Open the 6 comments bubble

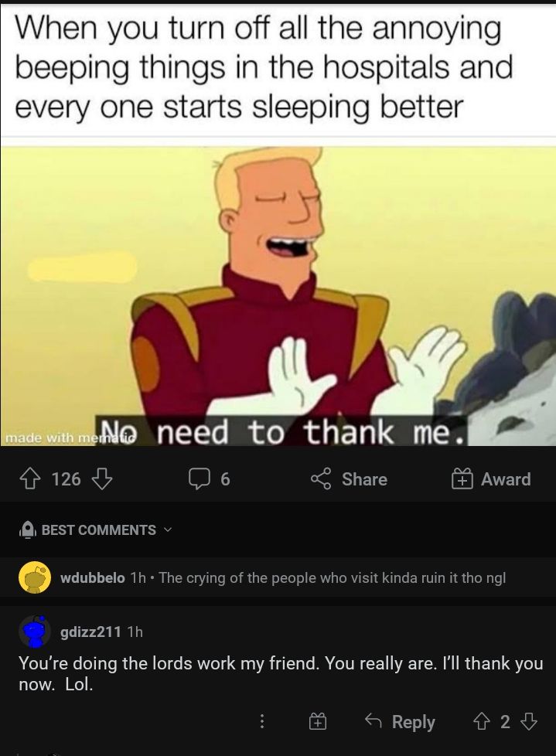click(x=210, y=478)
